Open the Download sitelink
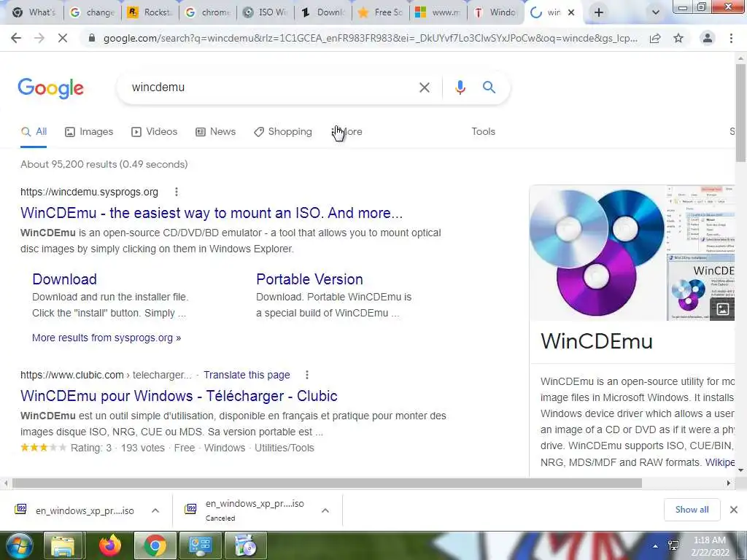The image size is (747, 560). 64,279
